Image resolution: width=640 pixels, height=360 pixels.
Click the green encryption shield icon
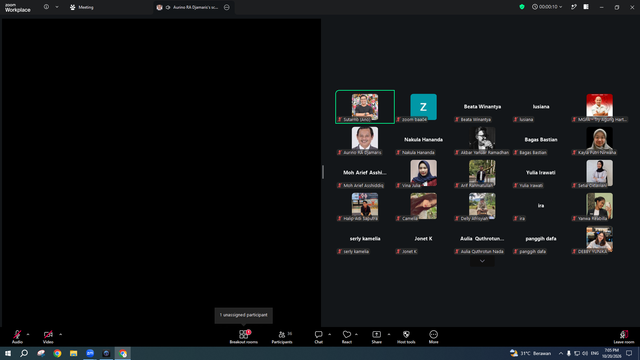[522, 7]
